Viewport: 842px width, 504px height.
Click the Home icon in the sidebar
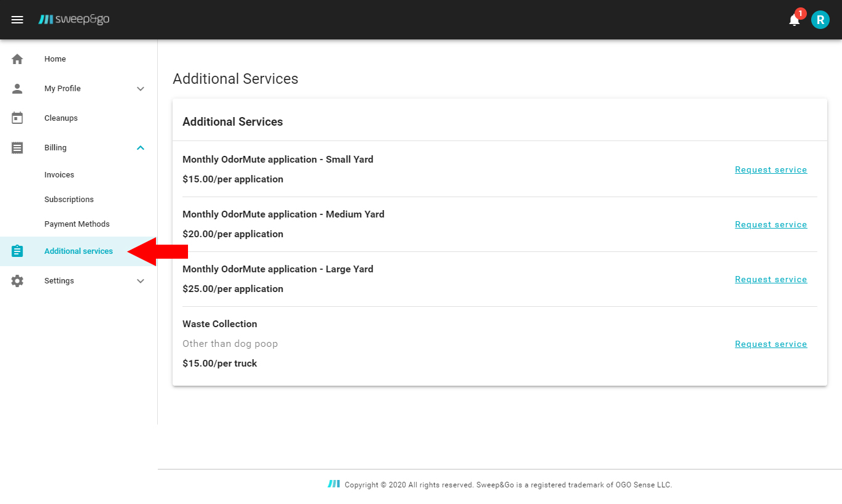(17, 59)
